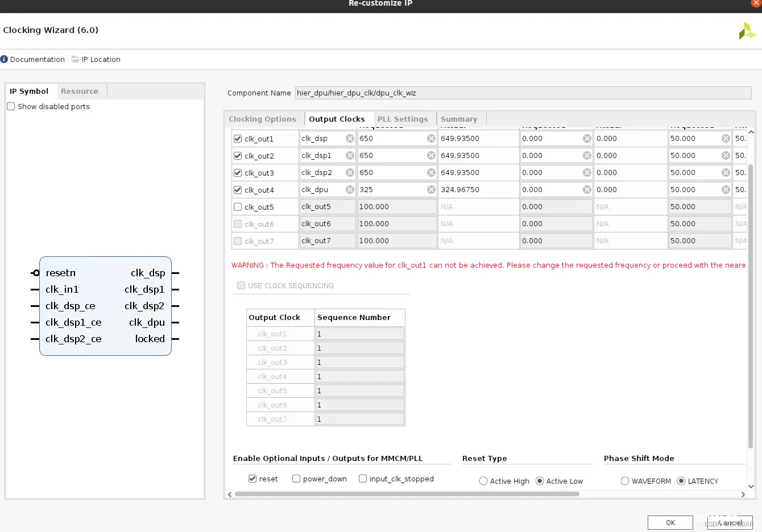Close the Re-customize IP dialog
The image size is (762, 532).
tap(756, 3)
